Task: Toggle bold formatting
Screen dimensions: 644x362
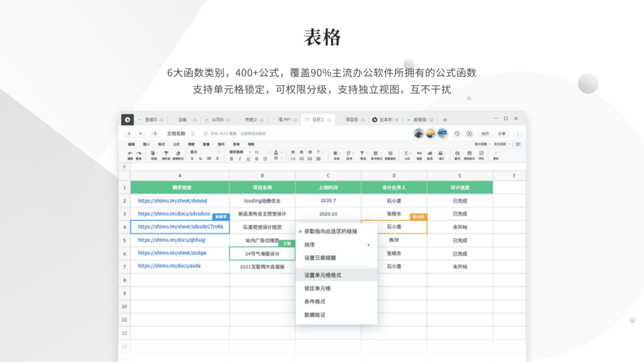Action: [231, 158]
